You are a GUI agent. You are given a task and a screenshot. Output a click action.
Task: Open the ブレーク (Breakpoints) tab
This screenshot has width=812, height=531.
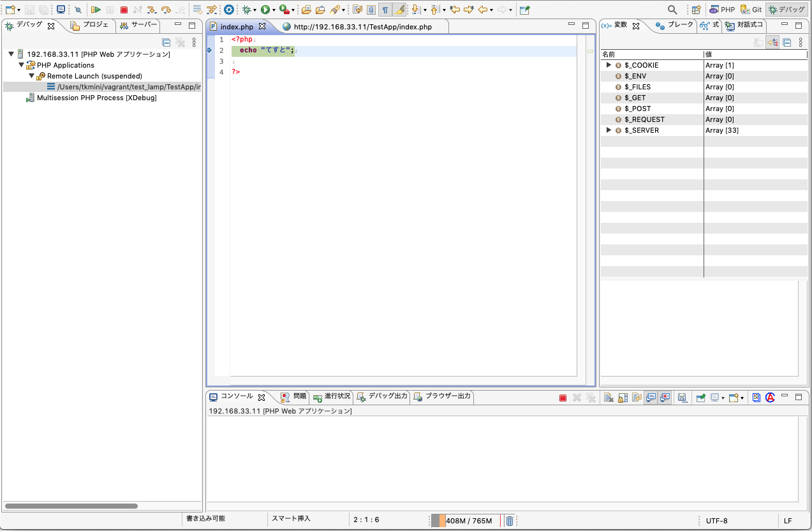[x=674, y=26]
